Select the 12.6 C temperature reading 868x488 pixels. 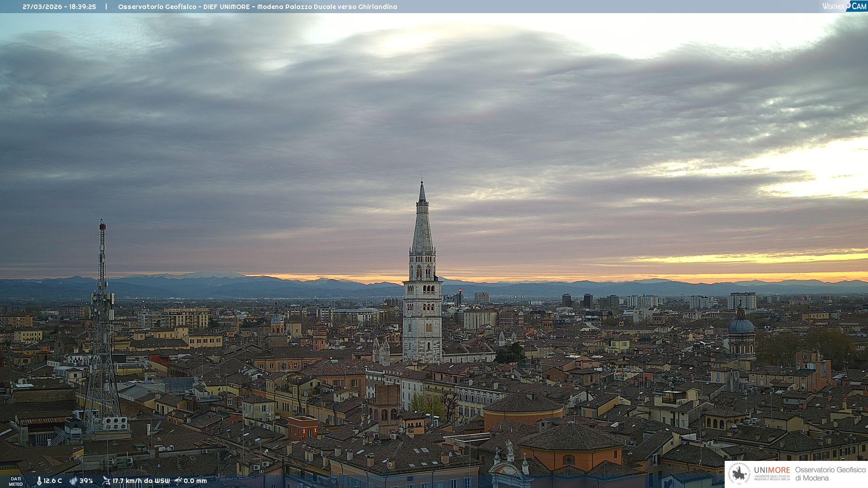coord(53,481)
